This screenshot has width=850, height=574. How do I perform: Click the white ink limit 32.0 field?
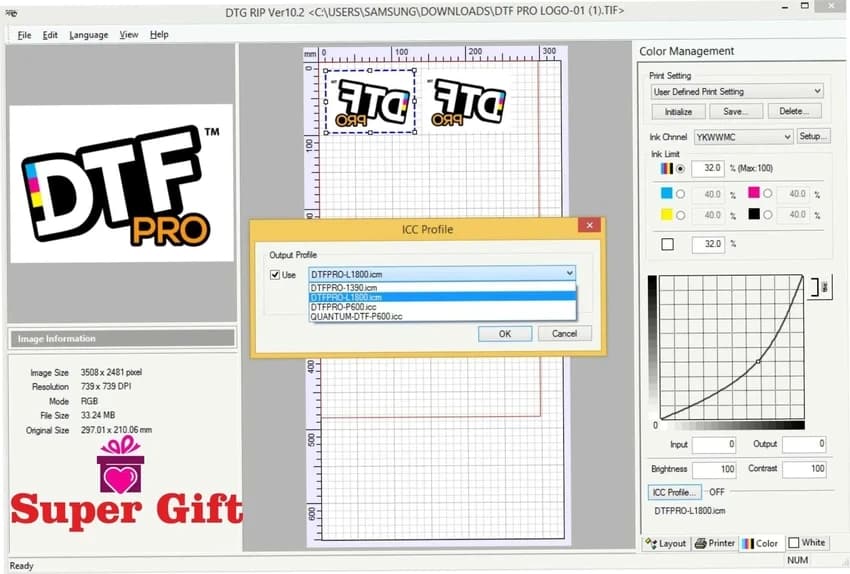tap(708, 244)
